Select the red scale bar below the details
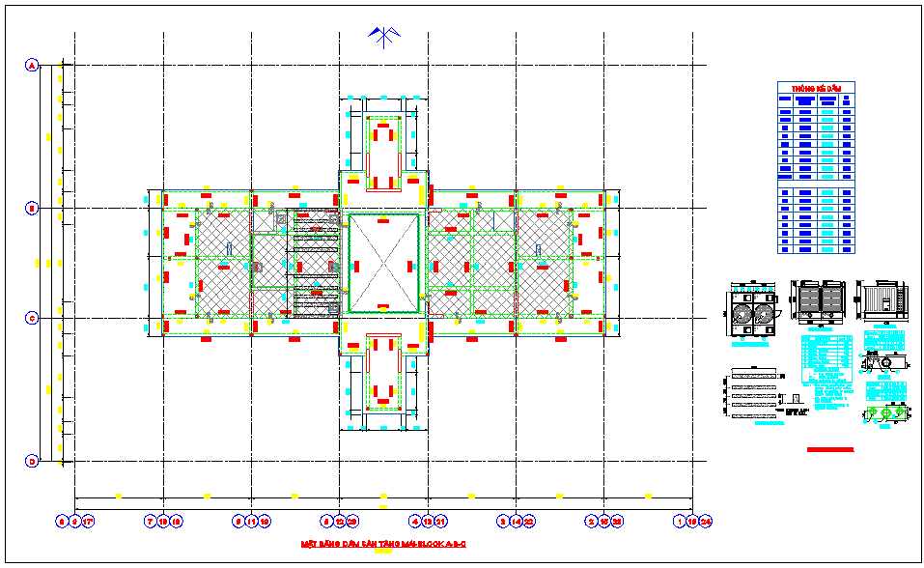 click(x=828, y=447)
